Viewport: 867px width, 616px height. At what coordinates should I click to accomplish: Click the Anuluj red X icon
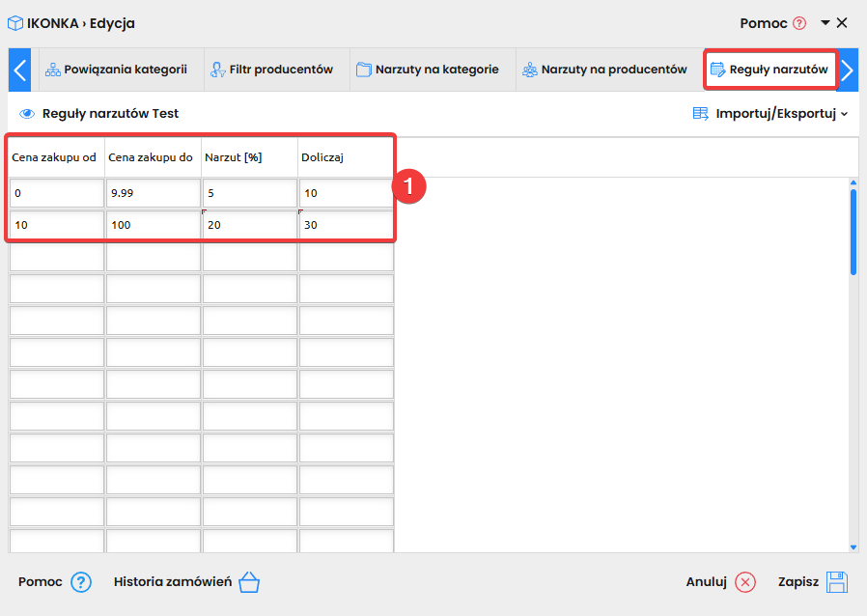[x=745, y=582]
